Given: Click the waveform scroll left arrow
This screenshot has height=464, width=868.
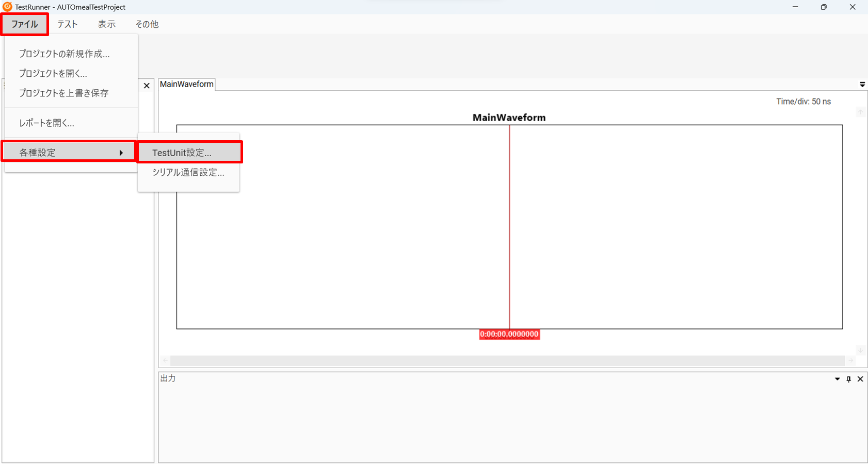Looking at the screenshot, I should point(165,360).
